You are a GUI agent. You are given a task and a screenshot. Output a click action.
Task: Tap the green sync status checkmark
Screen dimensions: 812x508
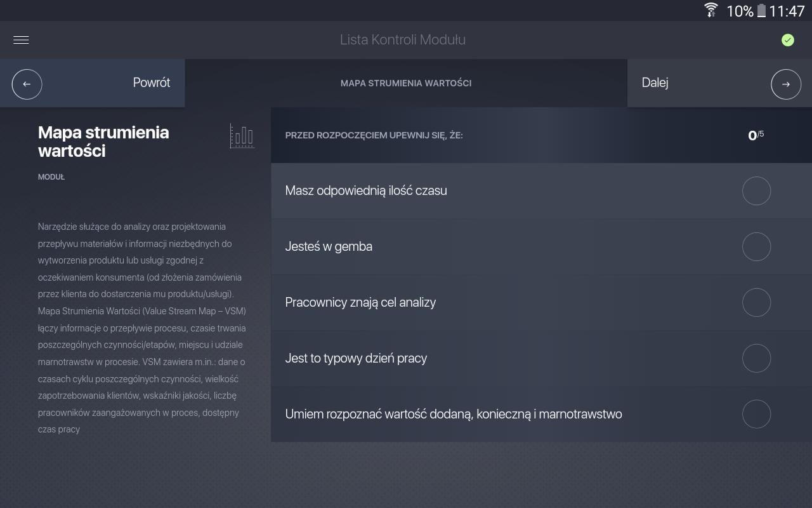coord(788,40)
